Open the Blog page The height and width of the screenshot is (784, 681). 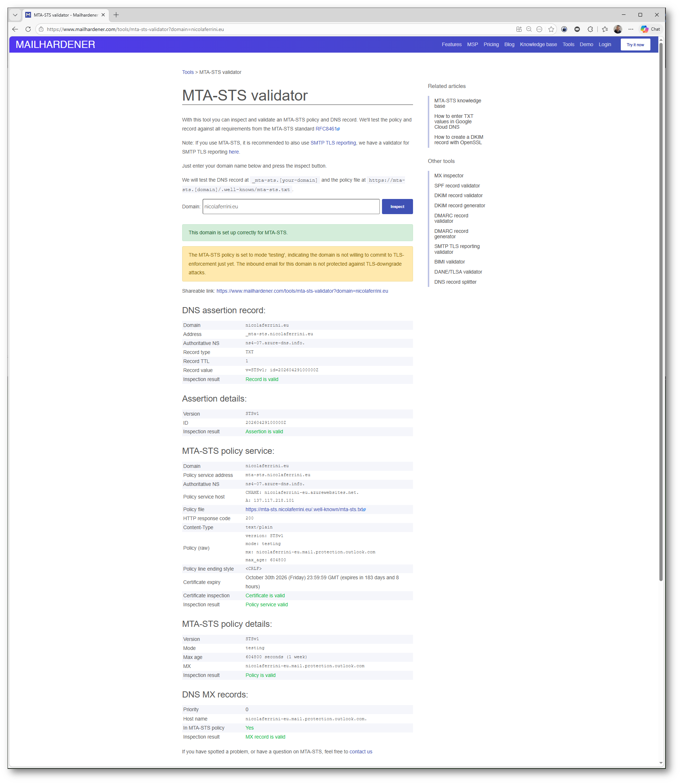[509, 44]
